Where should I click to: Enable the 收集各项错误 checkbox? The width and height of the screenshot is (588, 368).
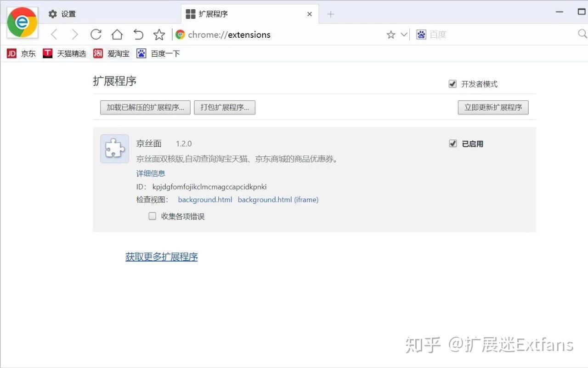tap(153, 216)
